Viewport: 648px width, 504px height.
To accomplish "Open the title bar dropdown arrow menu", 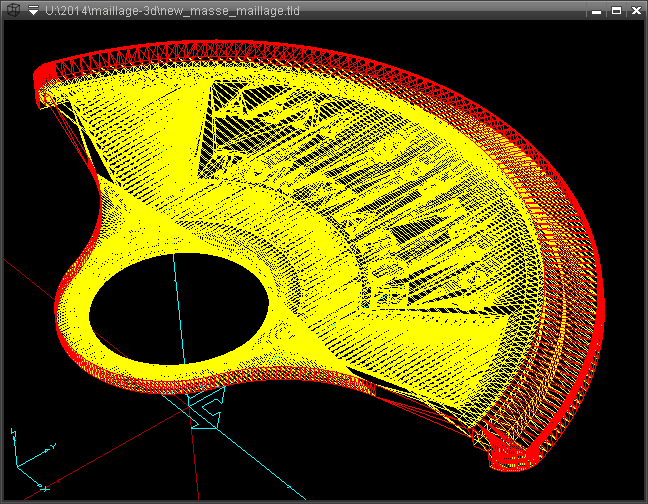I will click(33, 11).
